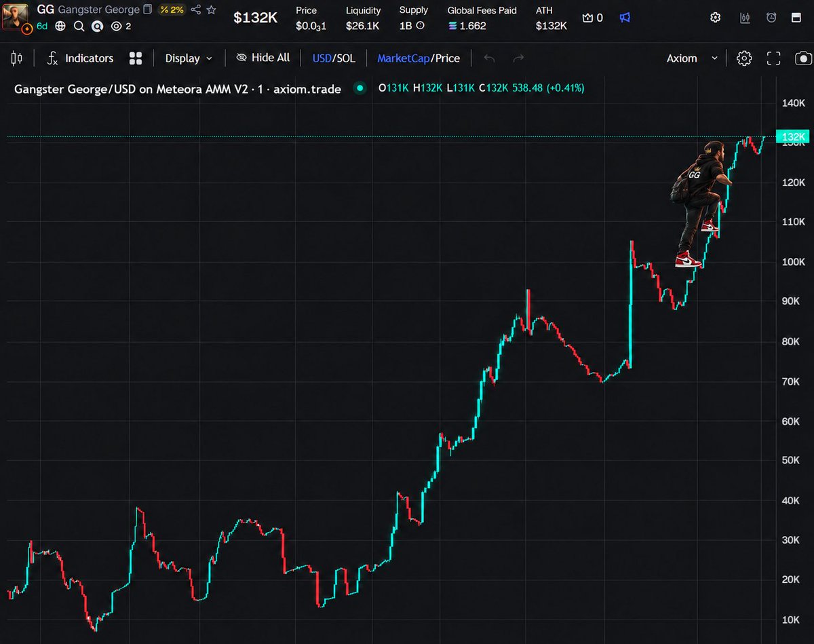Toggle Hide All drawings
The image size is (814, 644).
(263, 58)
